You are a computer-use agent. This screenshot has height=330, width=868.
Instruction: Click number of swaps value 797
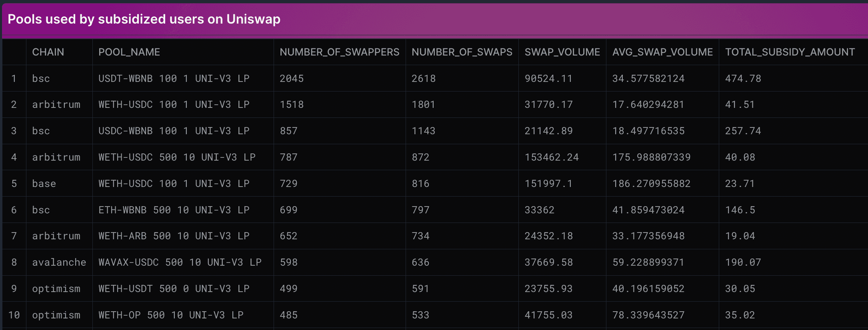click(420, 210)
